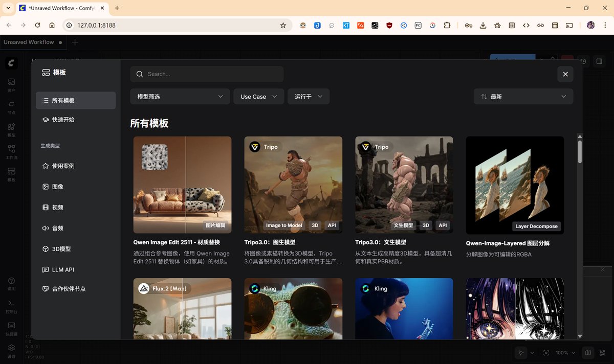614x364 pixels.
Task: Select 所有模板 all templates category
Action: (x=76, y=100)
